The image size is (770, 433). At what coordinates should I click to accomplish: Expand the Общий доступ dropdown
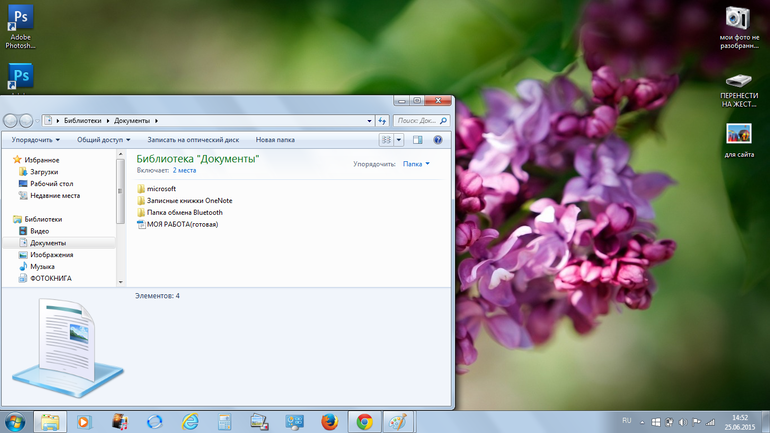[x=103, y=140]
